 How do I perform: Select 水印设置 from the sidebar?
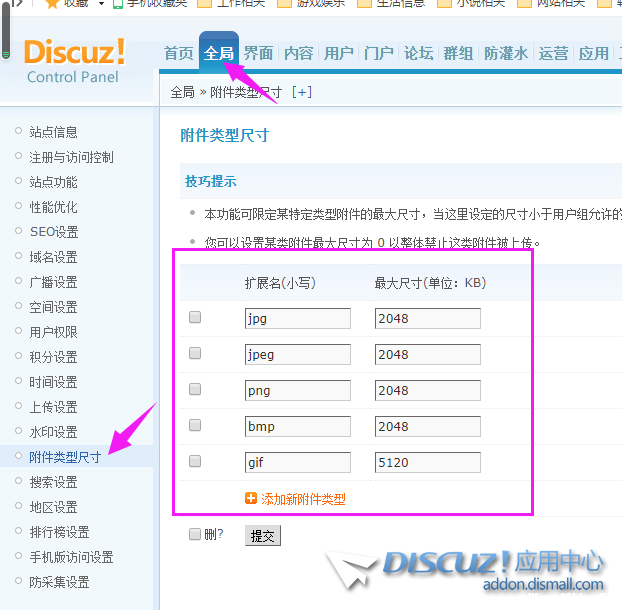click(x=53, y=432)
